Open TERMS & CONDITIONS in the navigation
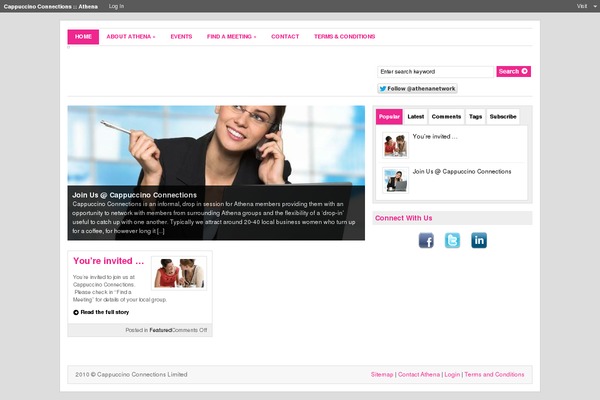The width and height of the screenshot is (600, 400). (x=344, y=37)
